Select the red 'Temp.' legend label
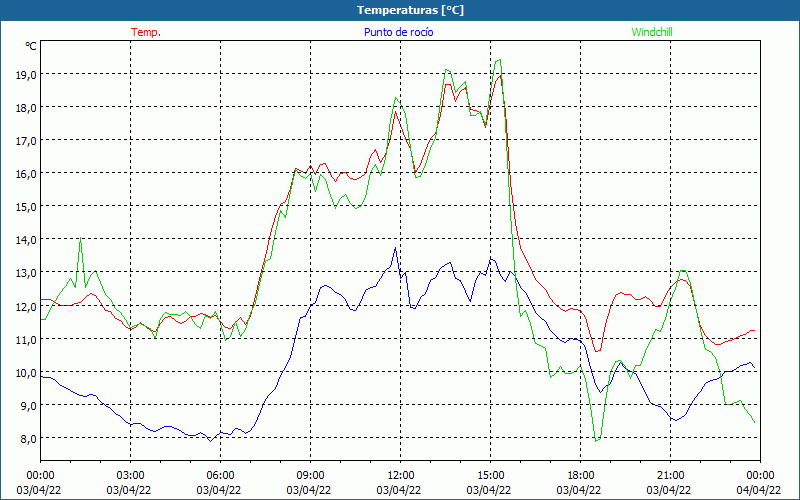The image size is (800, 500). click(146, 32)
